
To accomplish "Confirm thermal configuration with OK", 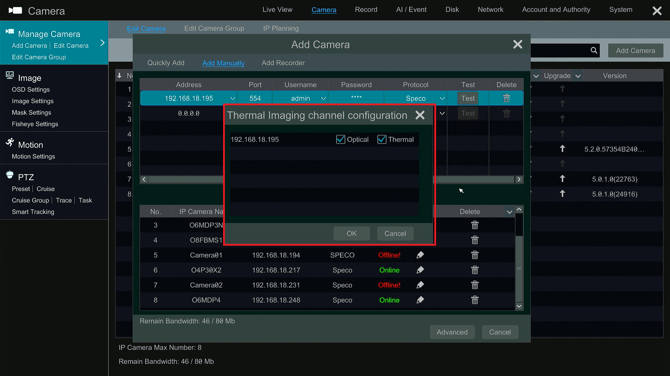I will [x=351, y=234].
